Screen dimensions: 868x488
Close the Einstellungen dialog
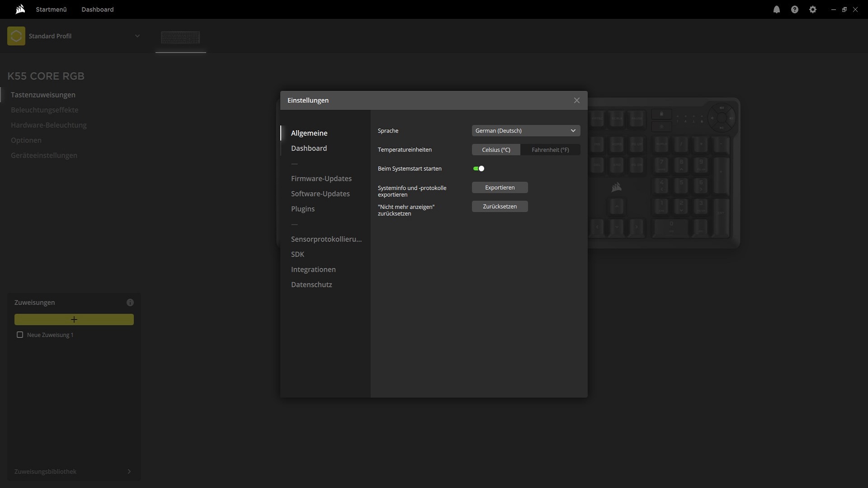(576, 100)
